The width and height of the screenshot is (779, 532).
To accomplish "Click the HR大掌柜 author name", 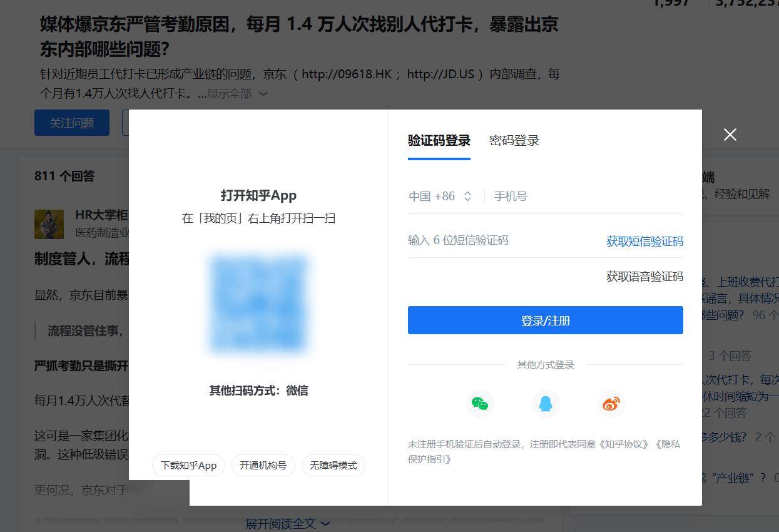I will (101, 215).
